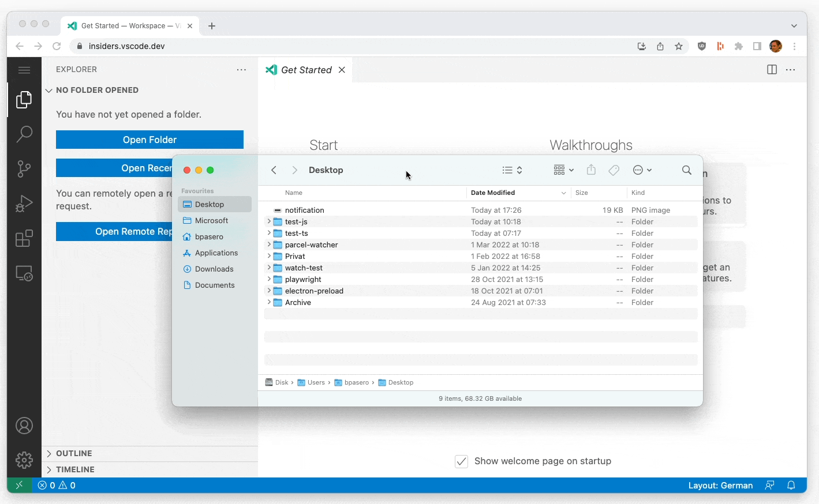Open the Extensions view icon

click(24, 238)
